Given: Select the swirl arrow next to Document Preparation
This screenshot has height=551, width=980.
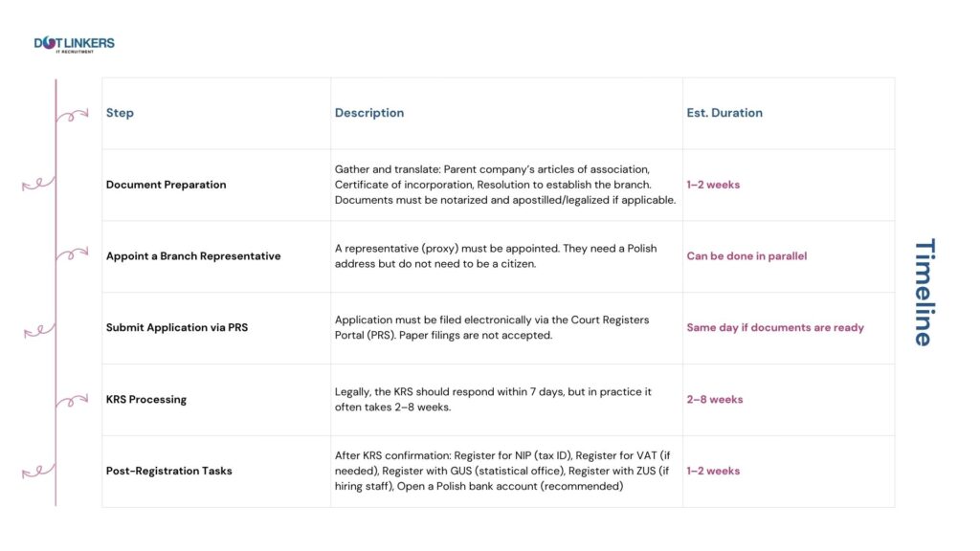Looking at the screenshot, I should [x=39, y=184].
